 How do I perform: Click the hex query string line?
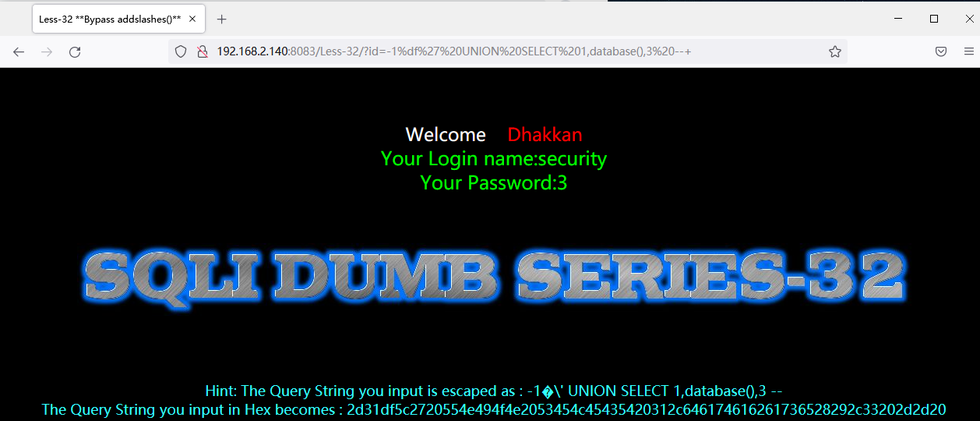pyautogui.click(x=494, y=409)
